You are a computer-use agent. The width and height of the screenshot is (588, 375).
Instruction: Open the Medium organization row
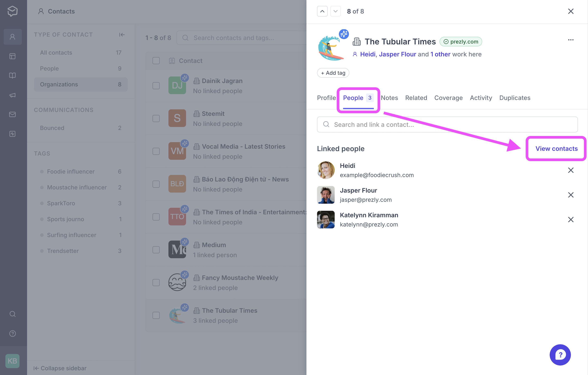226,250
